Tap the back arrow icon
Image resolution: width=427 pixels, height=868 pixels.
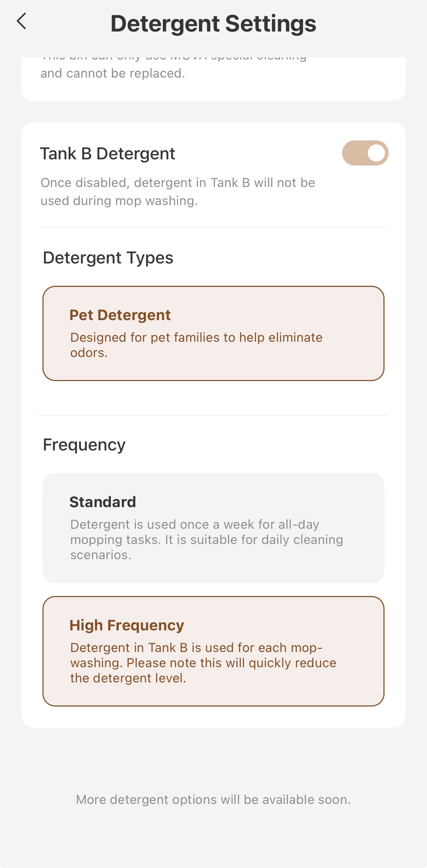[22, 21]
